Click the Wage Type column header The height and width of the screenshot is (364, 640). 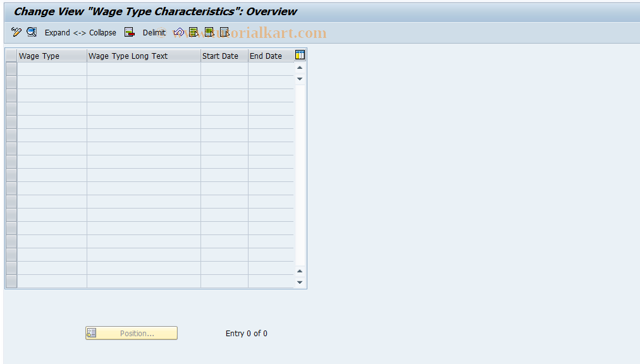click(x=52, y=56)
